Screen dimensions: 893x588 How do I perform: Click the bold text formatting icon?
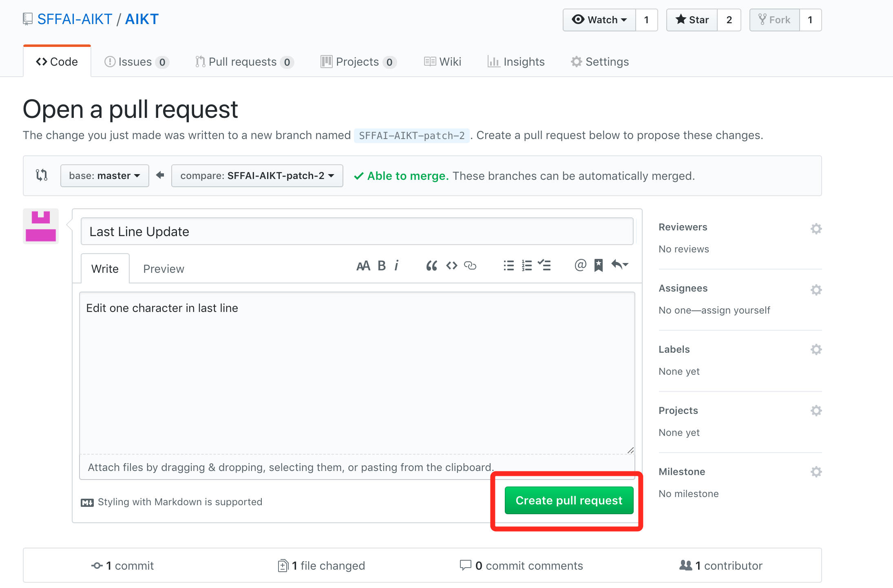(x=382, y=266)
